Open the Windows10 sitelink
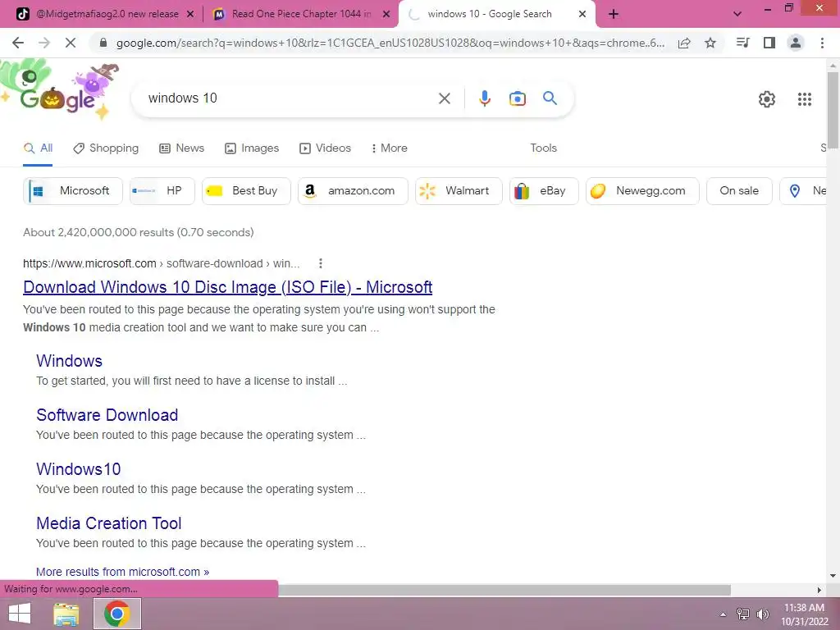 tap(78, 468)
